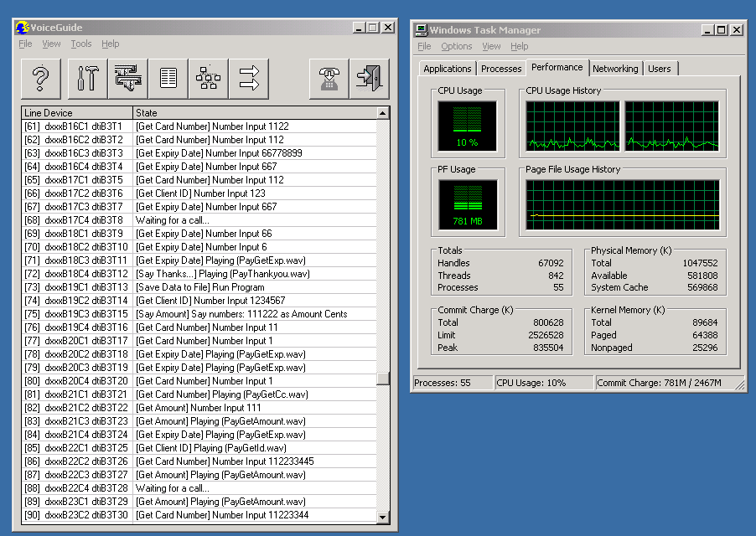Click the exit door toolbar icon
This screenshot has width=756, height=536.
pyautogui.click(x=370, y=79)
